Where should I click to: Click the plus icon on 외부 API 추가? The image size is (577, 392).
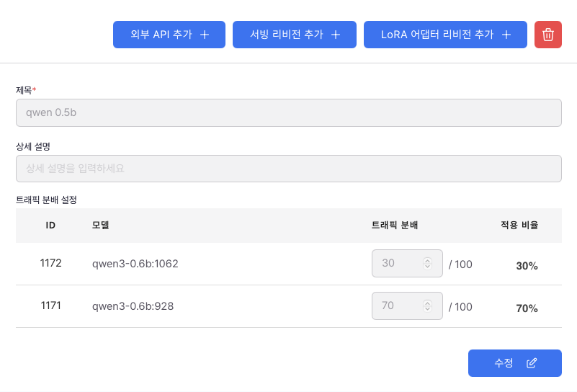point(205,35)
